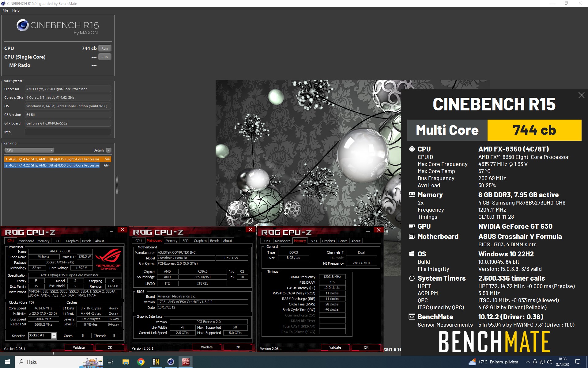The height and width of the screenshot is (368, 588).
Task: Open SPD tab in Mainboard CPU-Z window
Action: tap(186, 241)
